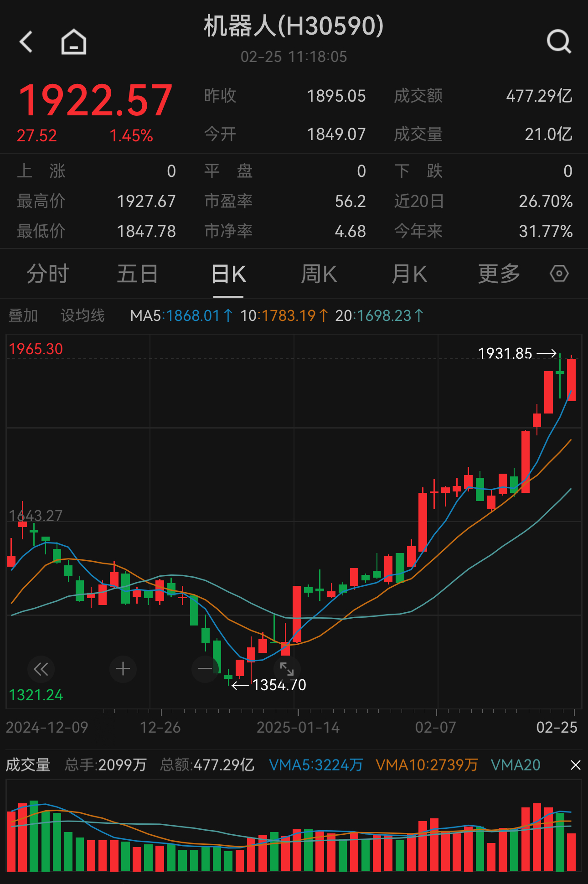Tap the 今年来 value 31.77%

(546, 232)
